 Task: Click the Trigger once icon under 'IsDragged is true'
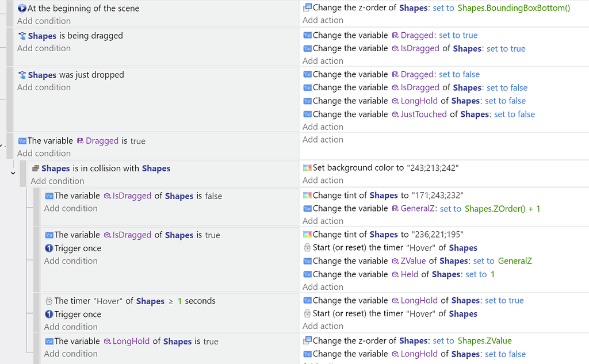(x=49, y=248)
